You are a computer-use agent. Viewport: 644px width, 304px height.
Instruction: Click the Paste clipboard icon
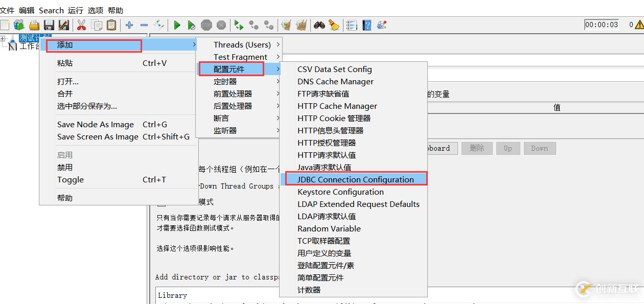111,25
